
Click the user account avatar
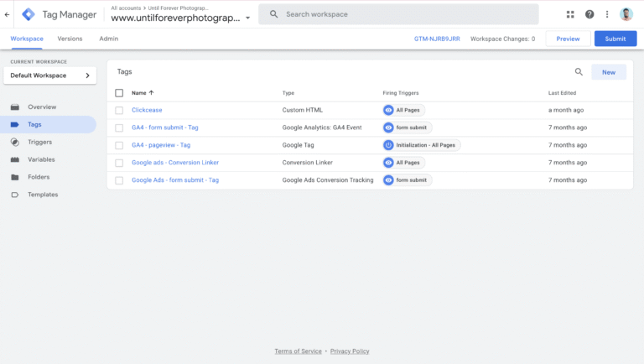pyautogui.click(x=626, y=14)
